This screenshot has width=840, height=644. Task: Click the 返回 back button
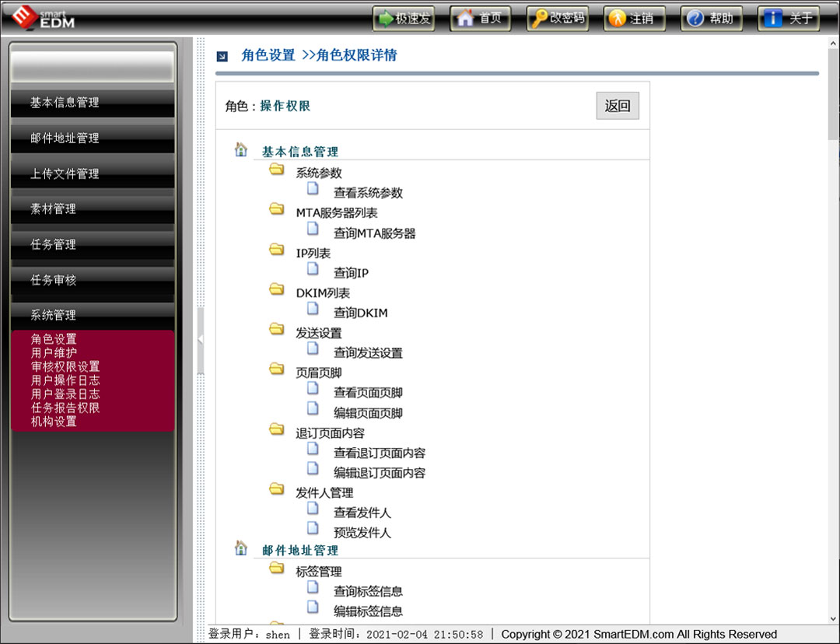pyautogui.click(x=617, y=106)
